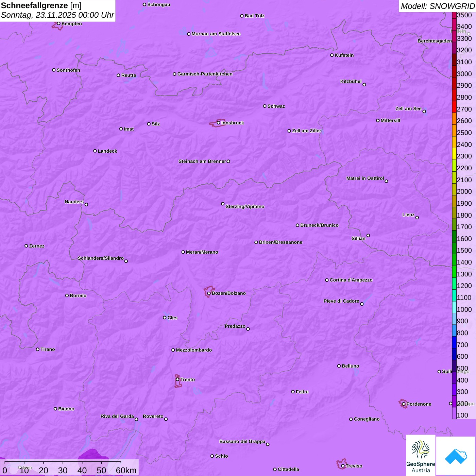This screenshot has height=476, width=476.
Task: Click the Bruneck/Brunico label
Action: coord(319,225)
